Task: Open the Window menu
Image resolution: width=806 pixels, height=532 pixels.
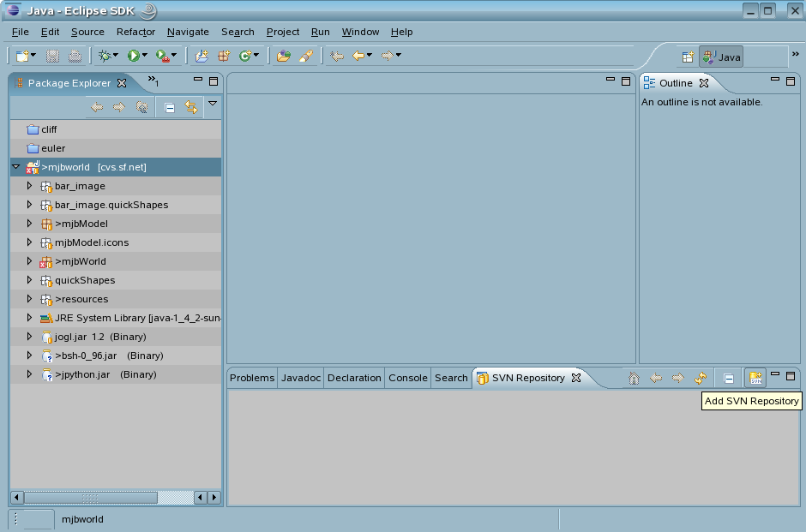Action: click(360, 32)
